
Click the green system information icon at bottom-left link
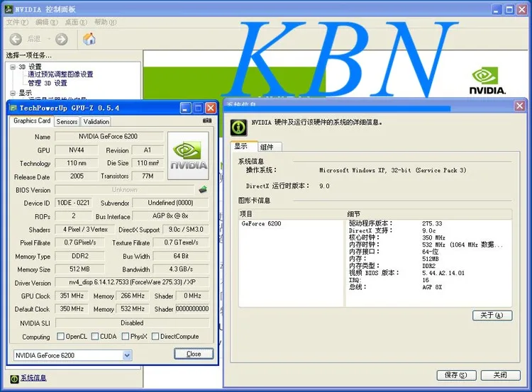[x=14, y=379]
